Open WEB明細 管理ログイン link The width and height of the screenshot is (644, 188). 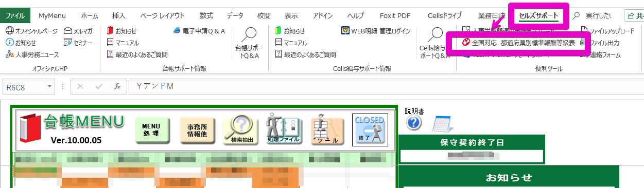(376, 31)
